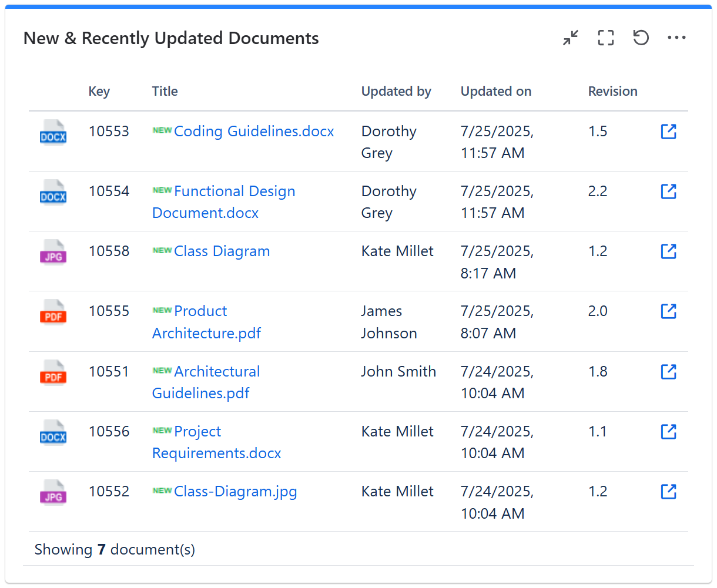Minimize the documents gadget
The image size is (717, 588).
pyautogui.click(x=571, y=38)
